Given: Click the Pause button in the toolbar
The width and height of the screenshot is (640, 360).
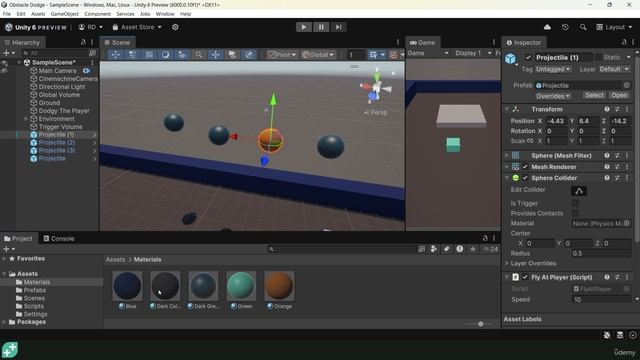Looking at the screenshot, I should (321, 27).
